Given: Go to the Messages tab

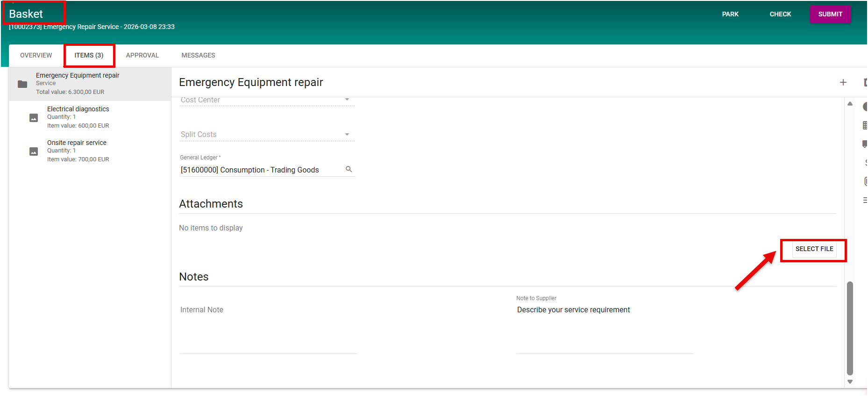Looking at the screenshot, I should tap(198, 55).
